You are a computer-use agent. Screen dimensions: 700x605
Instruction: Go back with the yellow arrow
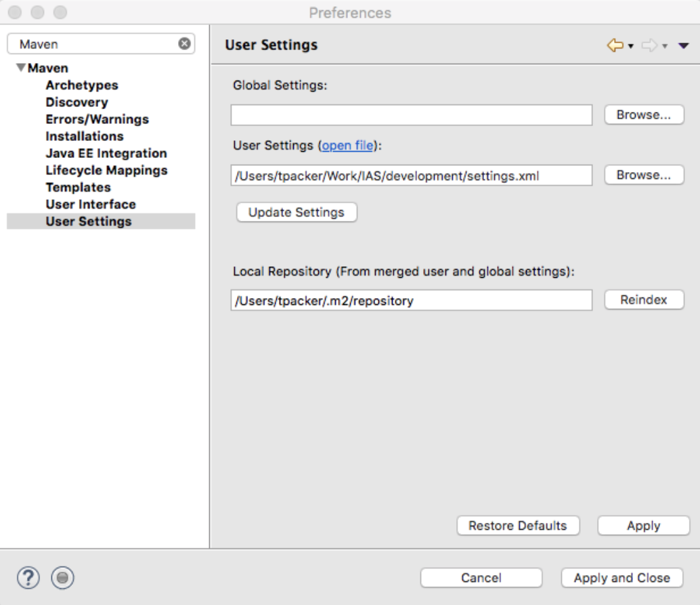coord(615,45)
